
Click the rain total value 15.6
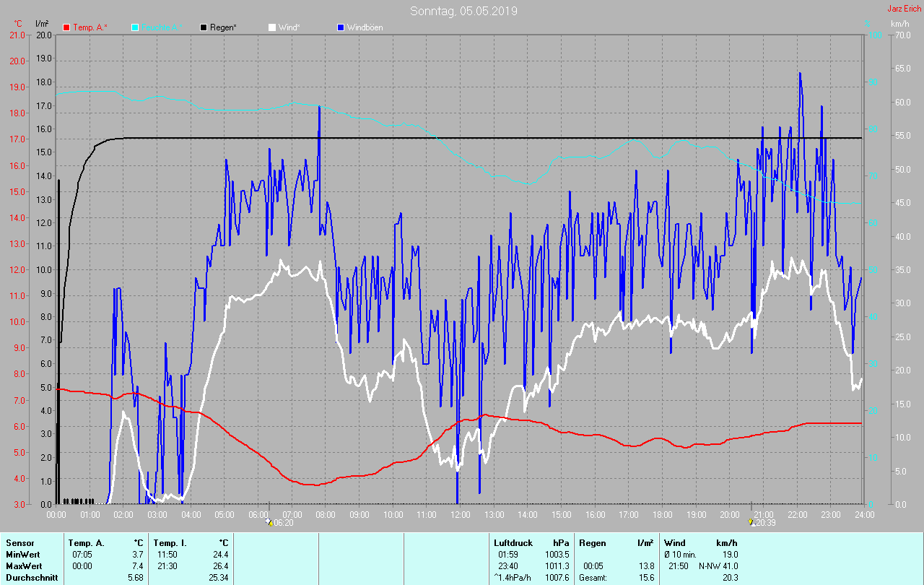coord(646,578)
